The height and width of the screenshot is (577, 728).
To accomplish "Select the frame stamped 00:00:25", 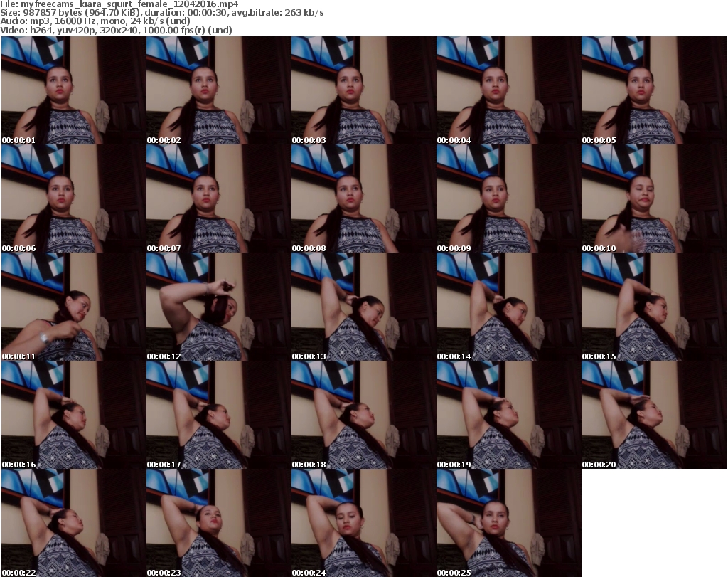I will [508, 523].
